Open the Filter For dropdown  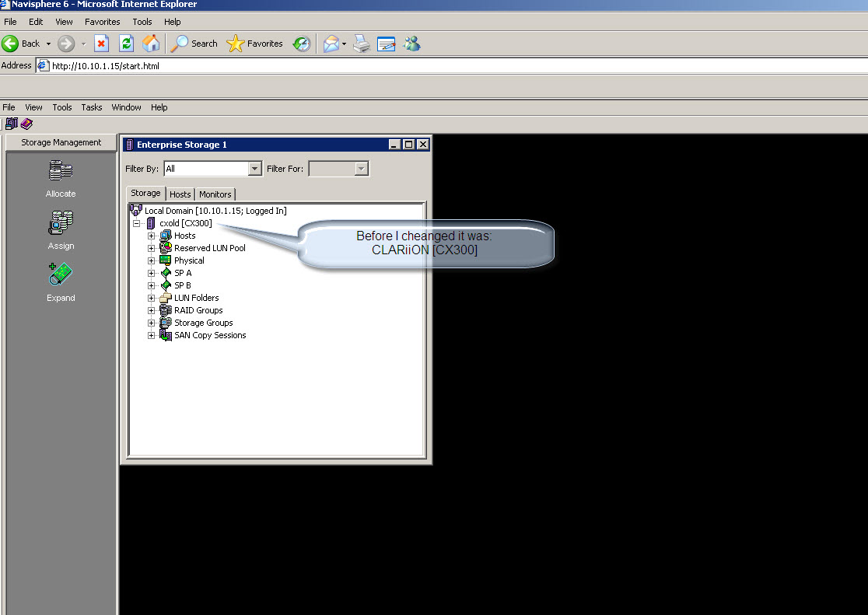point(361,169)
